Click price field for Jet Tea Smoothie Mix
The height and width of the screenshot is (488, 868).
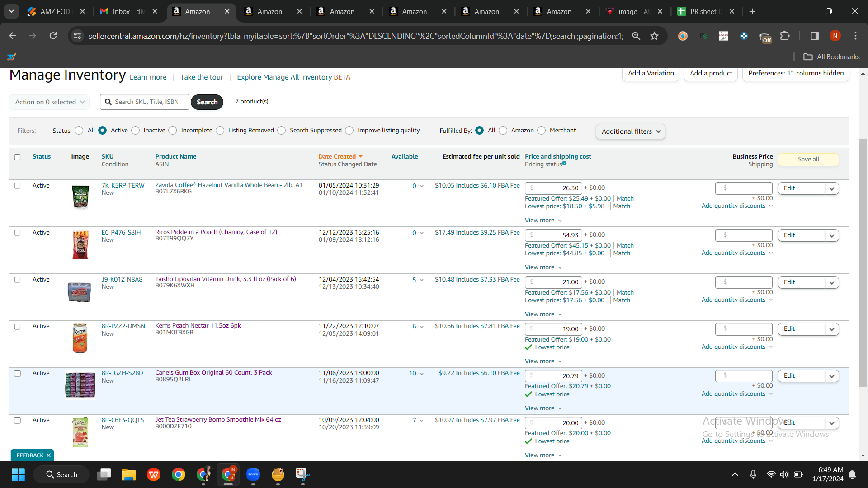pyautogui.click(x=553, y=423)
